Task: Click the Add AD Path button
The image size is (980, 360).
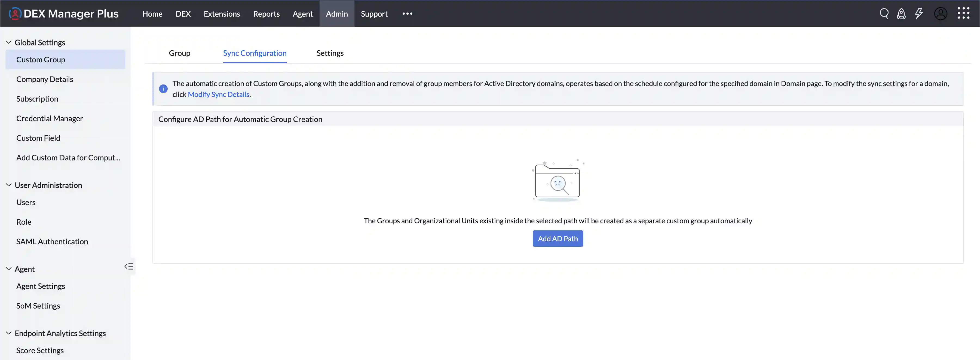Action: tap(557, 238)
